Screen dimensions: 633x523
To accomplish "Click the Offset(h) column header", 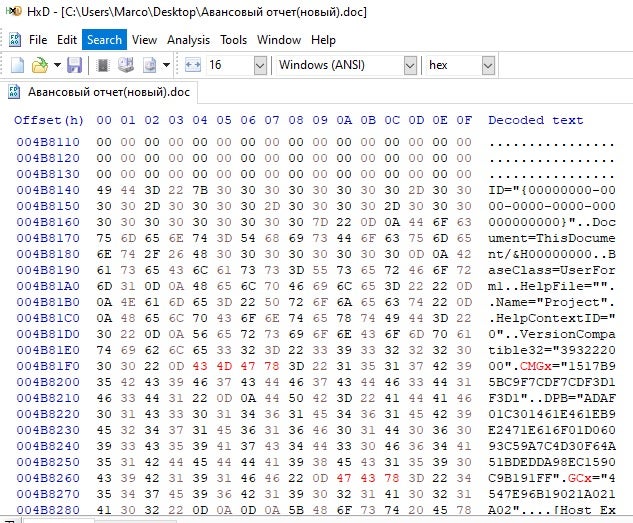I will pyautogui.click(x=49, y=120).
